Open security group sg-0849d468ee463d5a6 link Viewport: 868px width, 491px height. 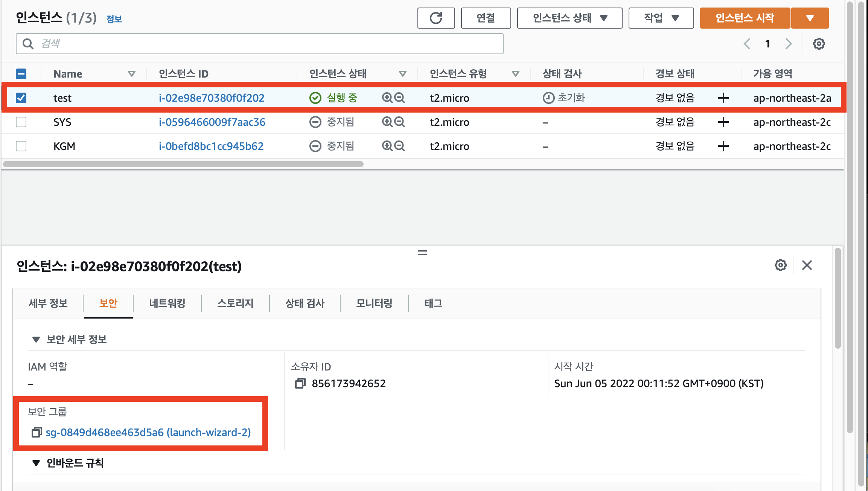[148, 432]
